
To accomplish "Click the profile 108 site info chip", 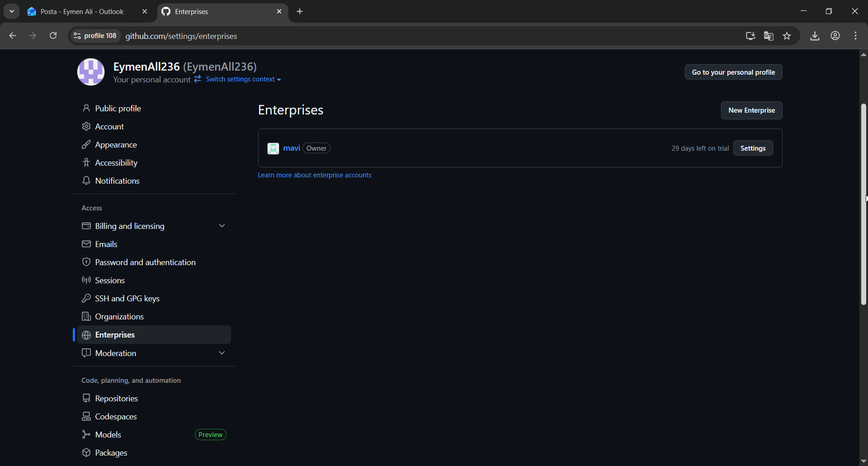I will coord(95,36).
